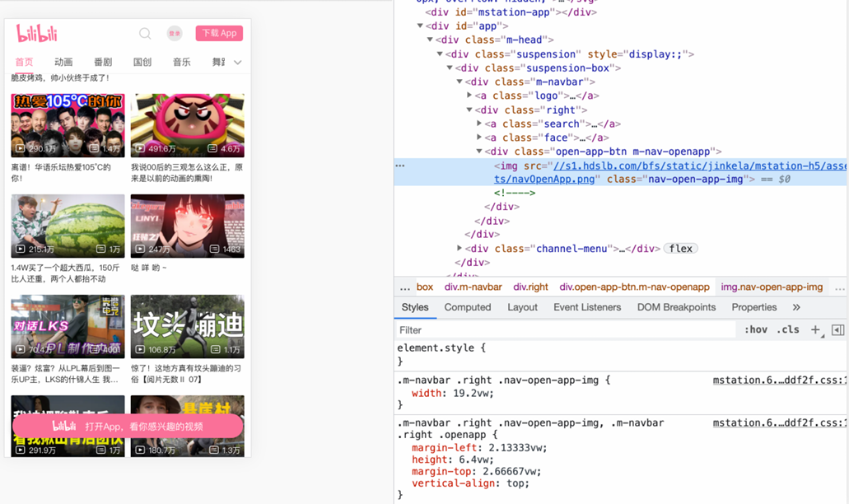This screenshot has width=849, height=504.
Task: Switch to the DOM Breakpoints tab
Action: [676, 307]
